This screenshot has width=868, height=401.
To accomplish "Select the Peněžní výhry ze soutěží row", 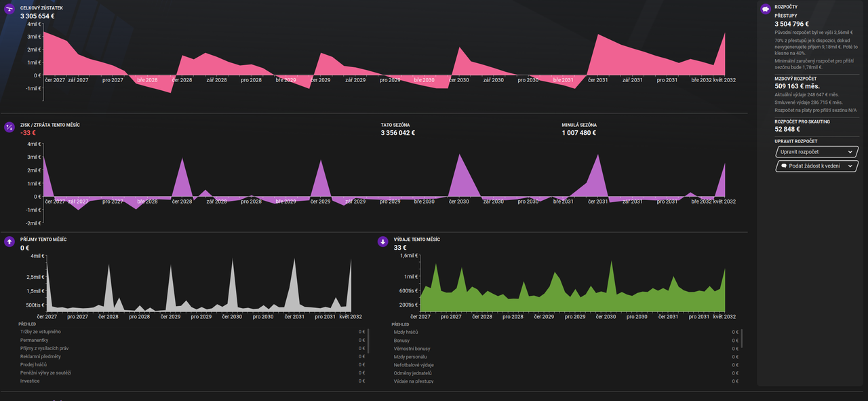I will tap(193, 373).
